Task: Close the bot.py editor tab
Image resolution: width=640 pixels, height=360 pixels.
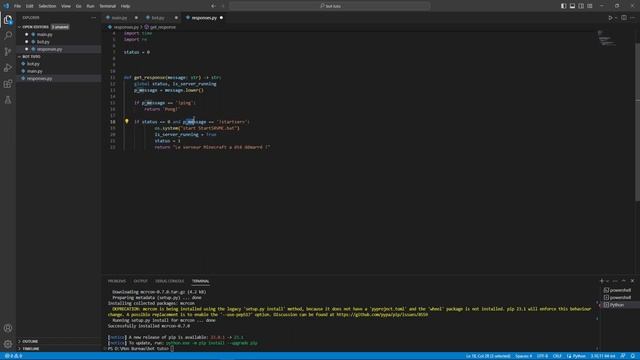Action: (176, 18)
